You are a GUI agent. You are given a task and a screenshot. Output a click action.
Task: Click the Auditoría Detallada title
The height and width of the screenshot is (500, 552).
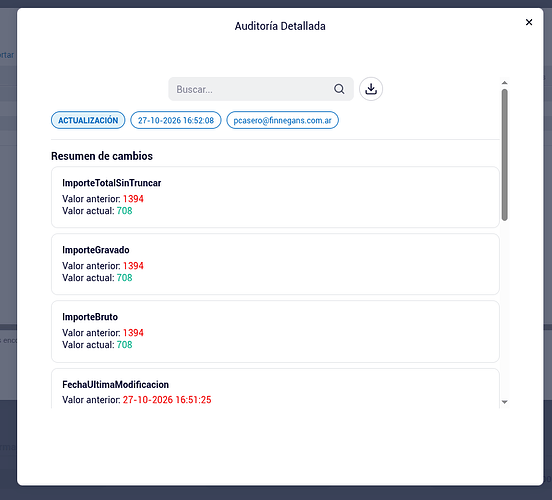point(280,26)
